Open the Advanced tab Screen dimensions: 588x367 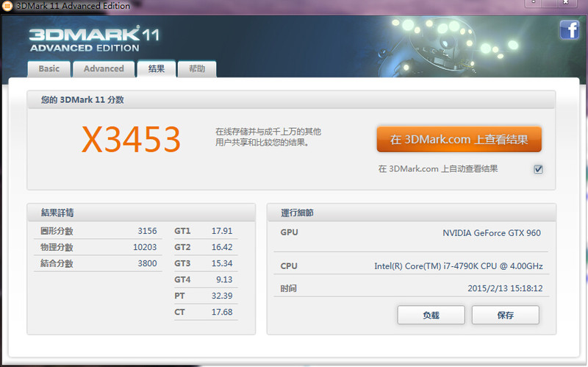pyautogui.click(x=104, y=69)
